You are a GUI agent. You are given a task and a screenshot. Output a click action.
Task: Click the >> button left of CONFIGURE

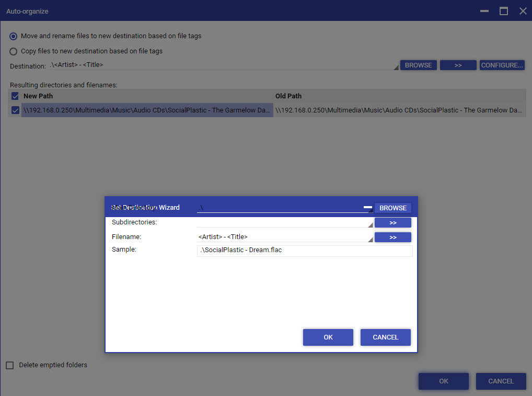(x=458, y=65)
